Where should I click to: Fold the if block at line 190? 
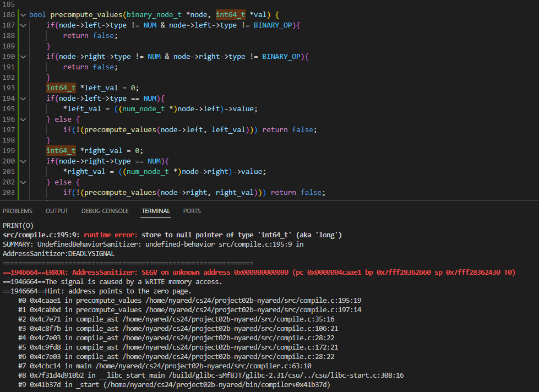pos(23,56)
